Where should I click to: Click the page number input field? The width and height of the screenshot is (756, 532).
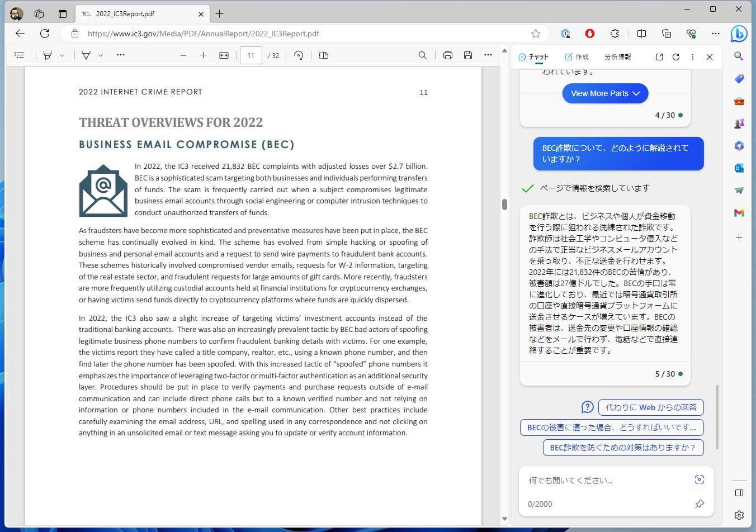[x=251, y=55]
